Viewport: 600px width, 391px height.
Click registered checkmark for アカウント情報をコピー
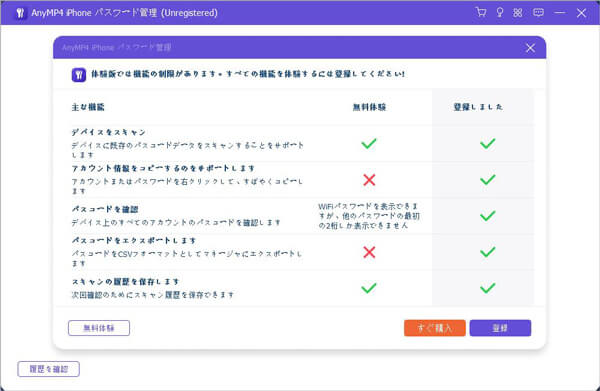pos(488,179)
